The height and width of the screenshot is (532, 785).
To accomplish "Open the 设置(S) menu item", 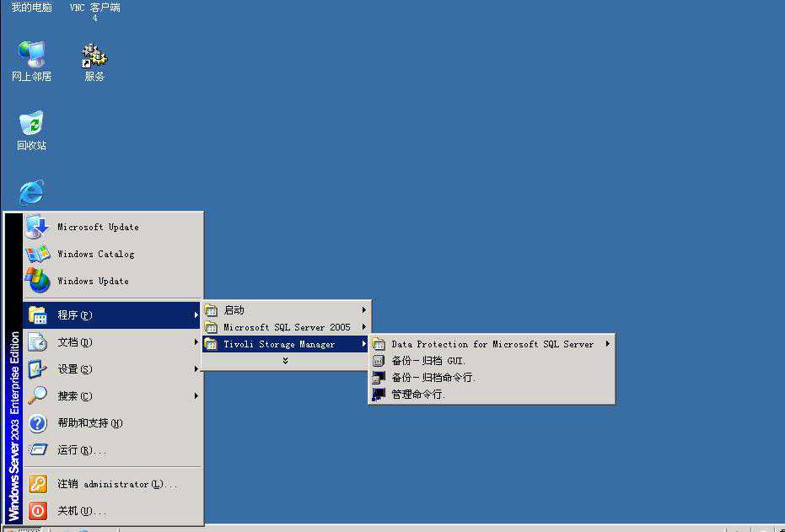I will (75, 369).
